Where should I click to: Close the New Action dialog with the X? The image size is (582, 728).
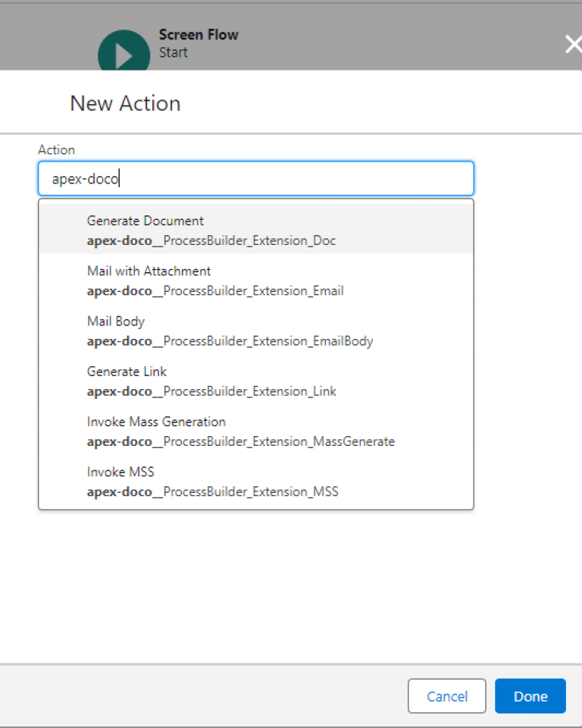coord(573,44)
